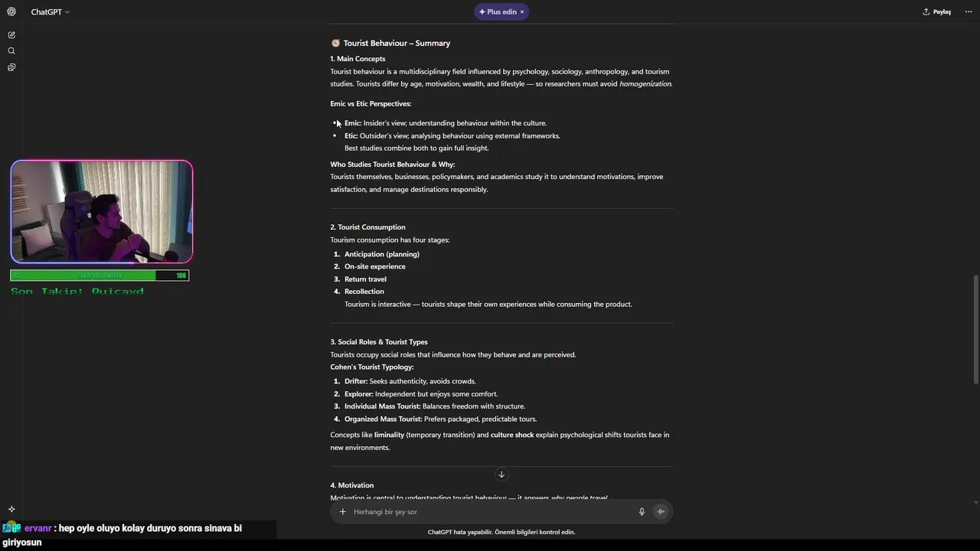Click the 'Plus edin' upgrade button

tap(498, 12)
